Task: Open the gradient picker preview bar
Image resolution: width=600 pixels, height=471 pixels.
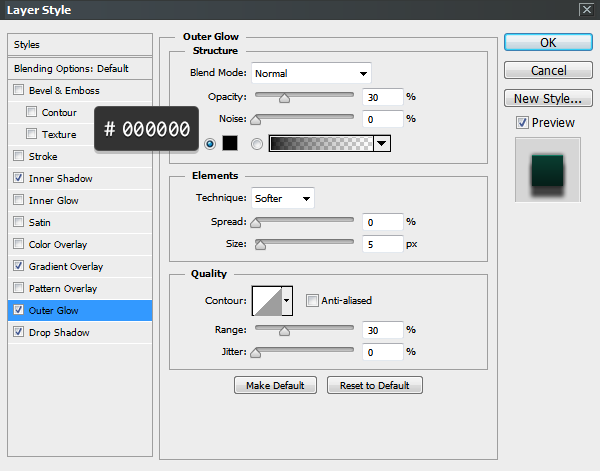Action: point(320,143)
